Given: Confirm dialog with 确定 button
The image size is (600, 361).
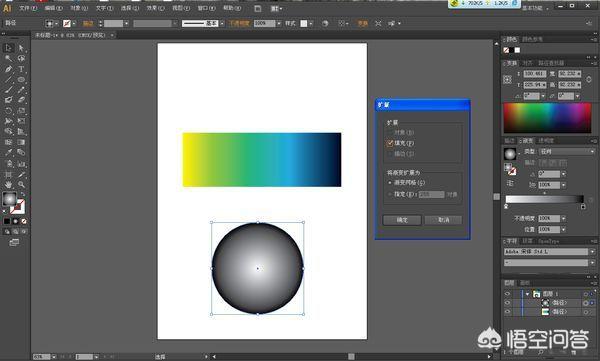Looking at the screenshot, I should click(x=402, y=220).
